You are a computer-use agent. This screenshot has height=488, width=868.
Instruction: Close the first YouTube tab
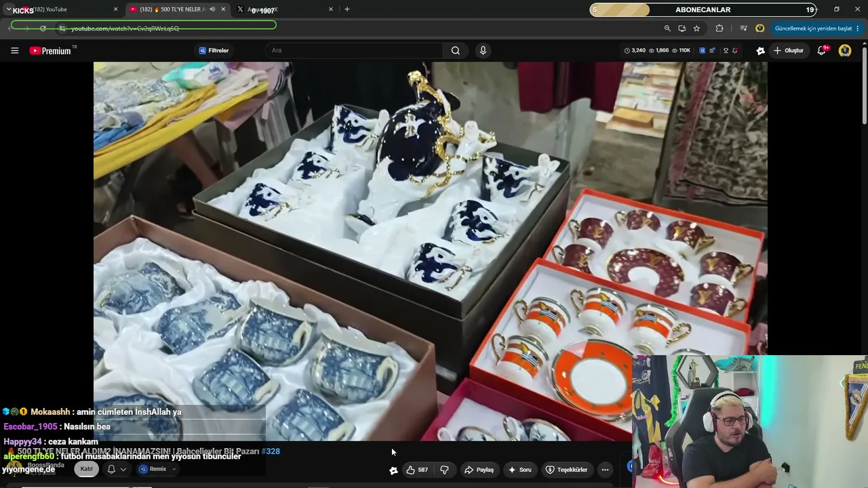pyautogui.click(x=115, y=9)
